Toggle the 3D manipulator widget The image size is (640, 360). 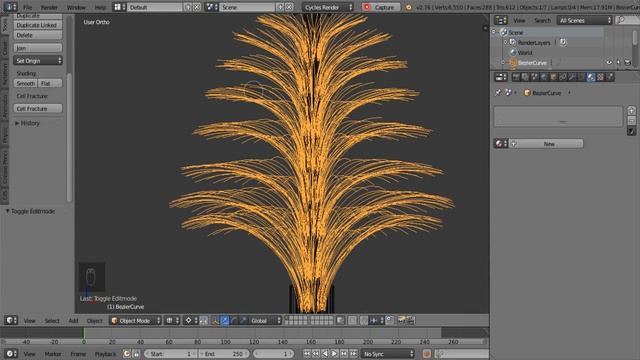coord(215,320)
